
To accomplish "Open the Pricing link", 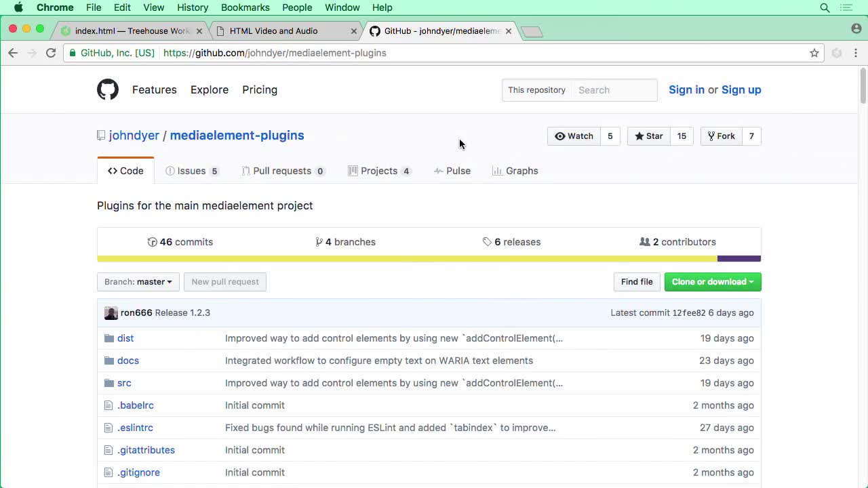I will click(260, 89).
